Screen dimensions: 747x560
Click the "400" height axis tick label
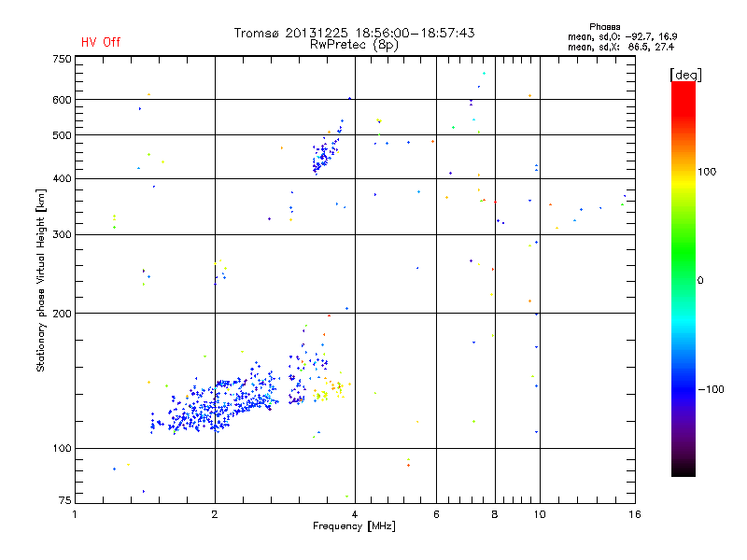[x=62, y=179]
